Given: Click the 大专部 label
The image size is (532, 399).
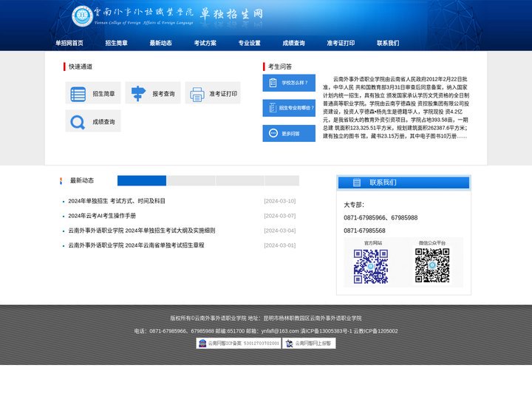Looking at the screenshot, I should (354, 205).
